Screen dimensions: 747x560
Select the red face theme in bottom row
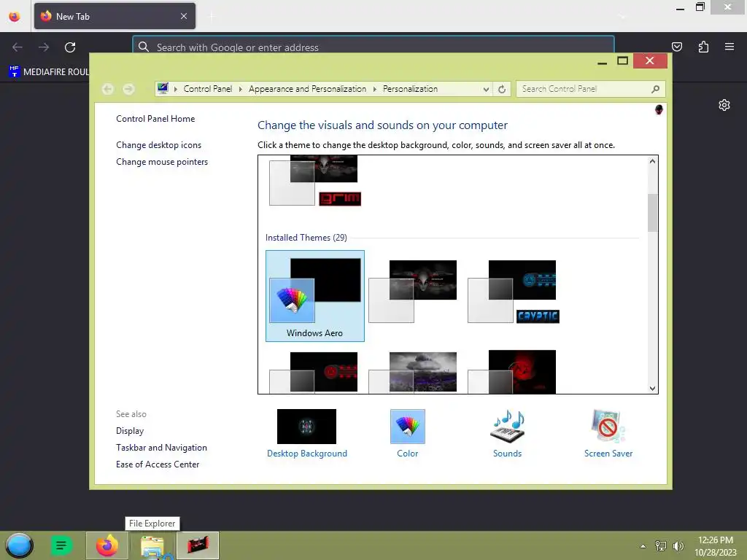(512, 373)
